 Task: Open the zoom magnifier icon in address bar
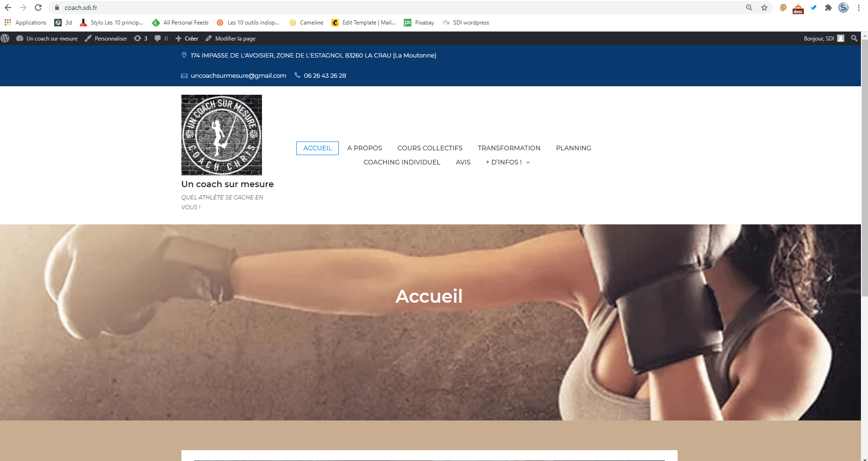(x=749, y=8)
